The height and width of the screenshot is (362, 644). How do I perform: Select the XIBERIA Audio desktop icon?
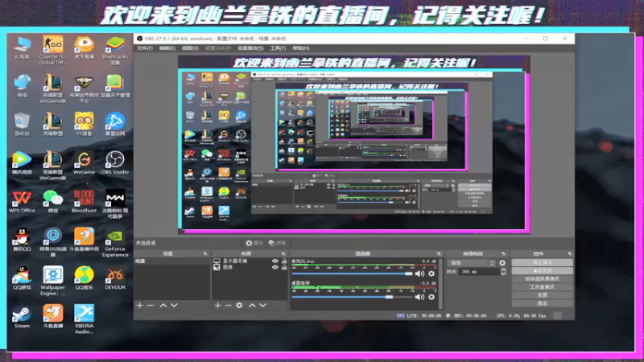pos(84,319)
